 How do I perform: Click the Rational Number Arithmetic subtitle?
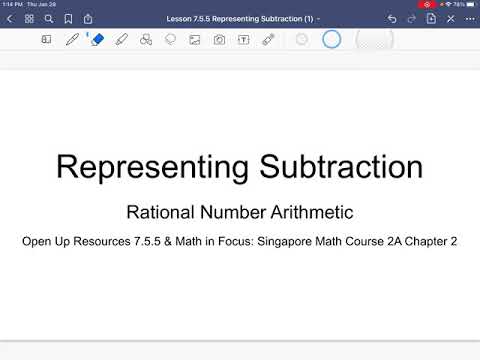(240, 212)
